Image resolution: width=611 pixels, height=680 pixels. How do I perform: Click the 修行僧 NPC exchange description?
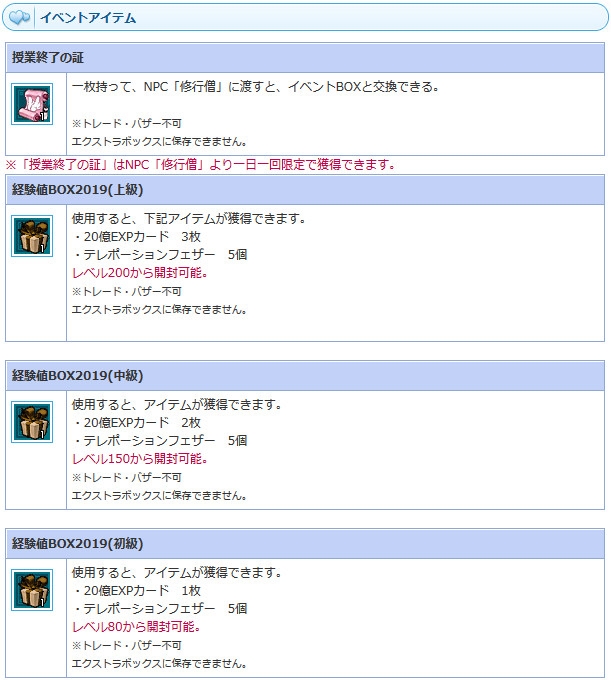[256, 87]
